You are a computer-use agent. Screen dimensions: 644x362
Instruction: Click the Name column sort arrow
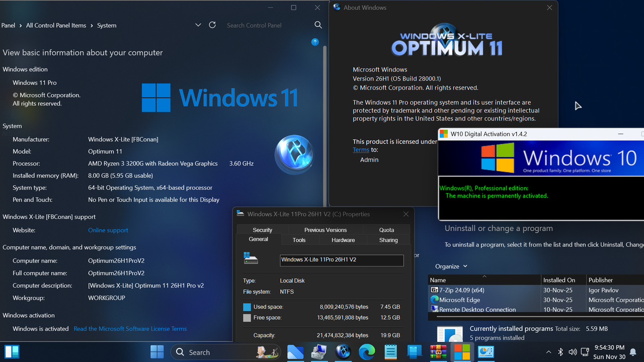pyautogui.click(x=484, y=277)
